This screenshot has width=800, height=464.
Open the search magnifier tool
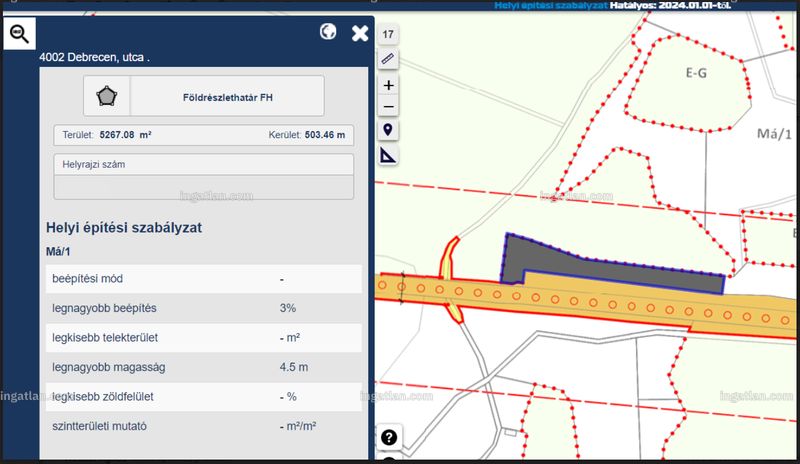pos(19,34)
